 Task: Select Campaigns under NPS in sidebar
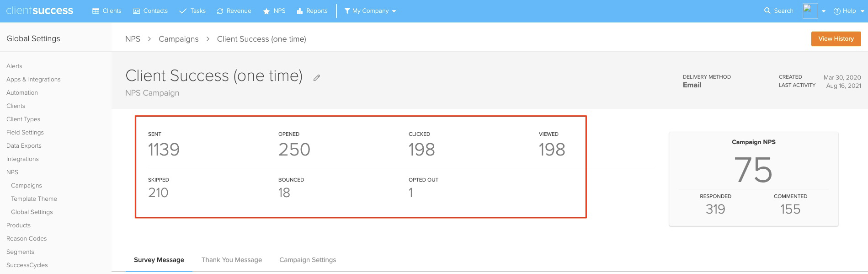[27, 185]
